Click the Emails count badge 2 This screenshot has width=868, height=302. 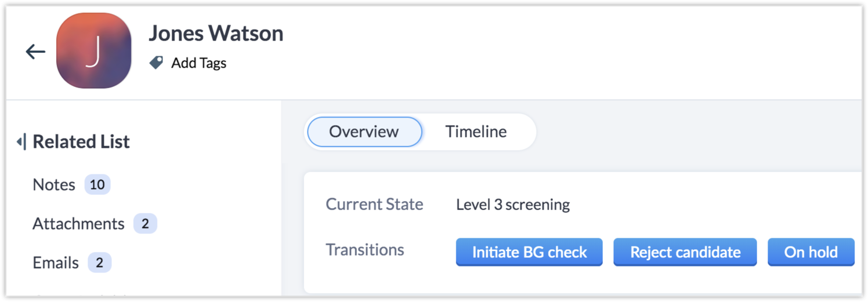click(99, 263)
